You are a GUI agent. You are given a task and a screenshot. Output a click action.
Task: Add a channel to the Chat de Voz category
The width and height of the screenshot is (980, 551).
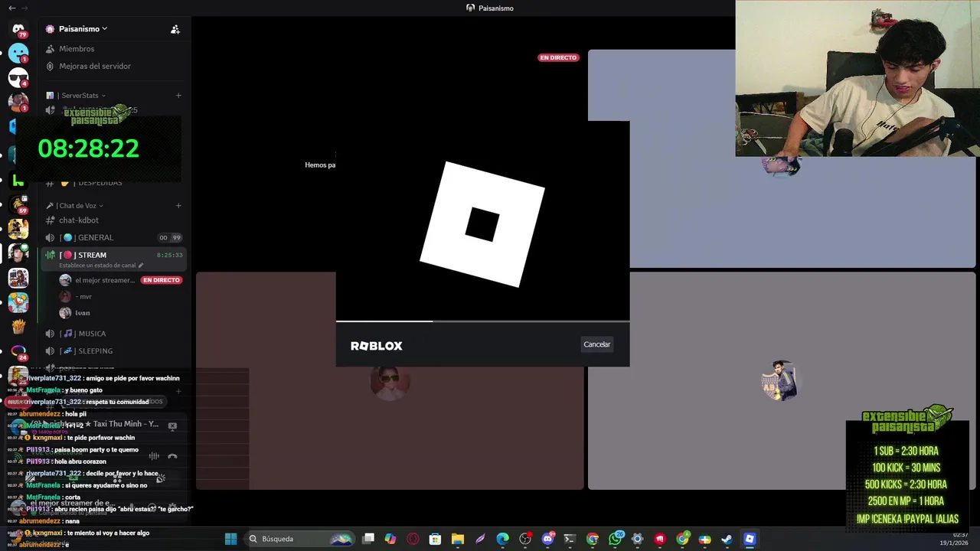178,206
